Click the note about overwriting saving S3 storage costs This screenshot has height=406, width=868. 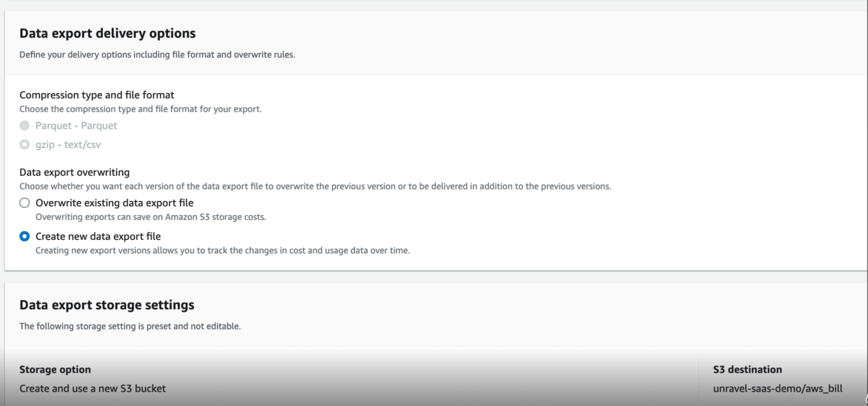150,217
